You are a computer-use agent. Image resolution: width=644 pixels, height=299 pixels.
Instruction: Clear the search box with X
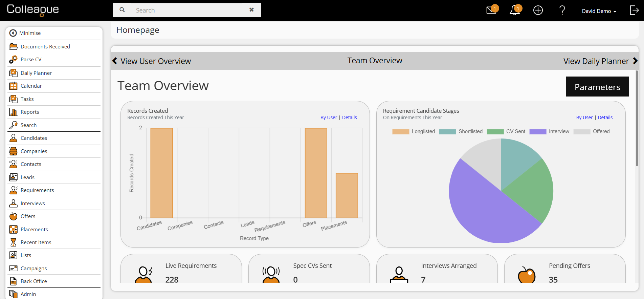point(251,10)
